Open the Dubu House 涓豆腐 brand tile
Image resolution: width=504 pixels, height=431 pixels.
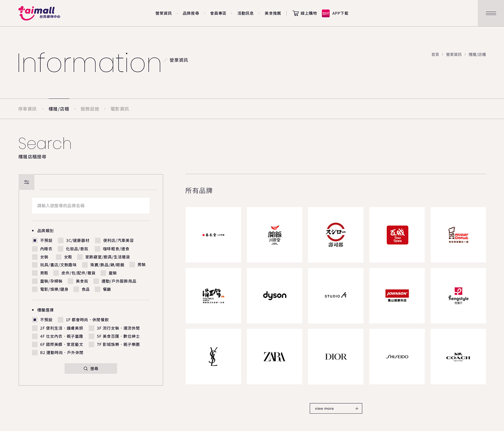point(213,296)
